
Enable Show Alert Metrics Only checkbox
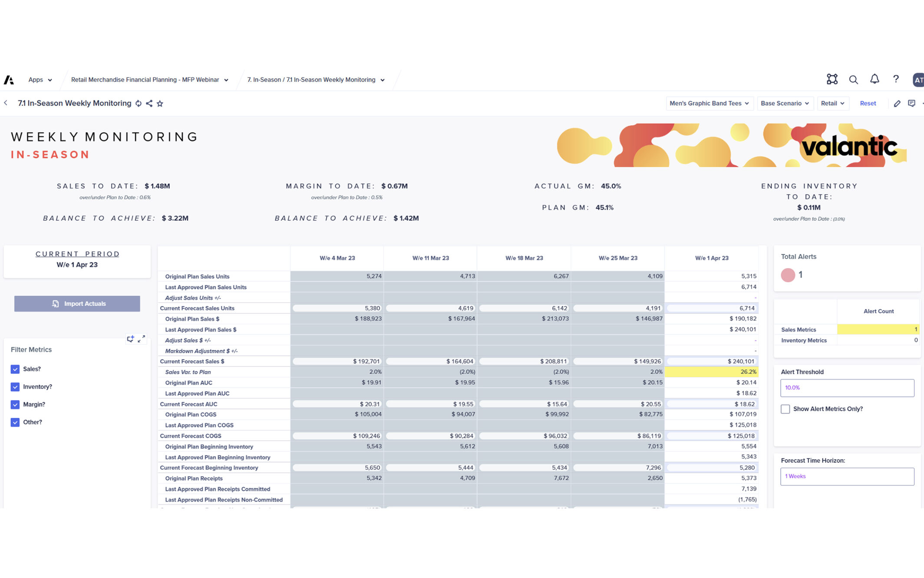(x=785, y=409)
